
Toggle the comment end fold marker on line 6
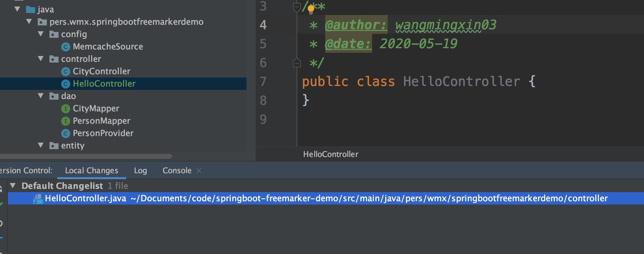click(297, 63)
